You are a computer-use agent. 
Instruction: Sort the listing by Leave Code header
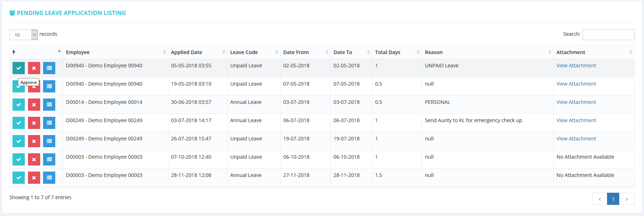tap(253, 52)
